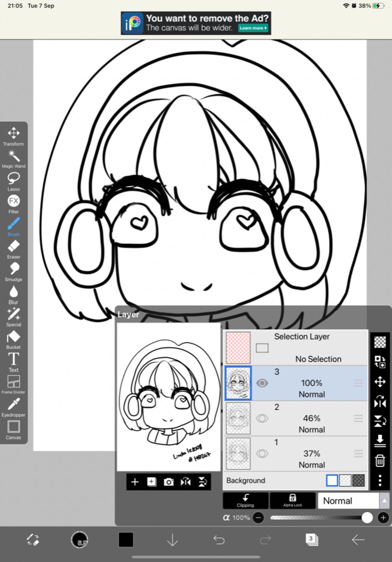The height and width of the screenshot is (562, 392).
Task: Delete the layer with trash icon
Action: point(380,460)
